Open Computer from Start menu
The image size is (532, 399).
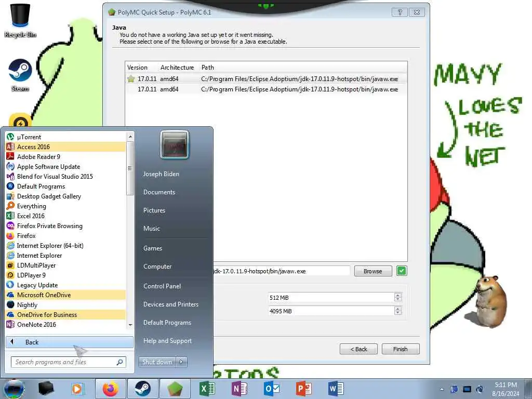click(157, 267)
